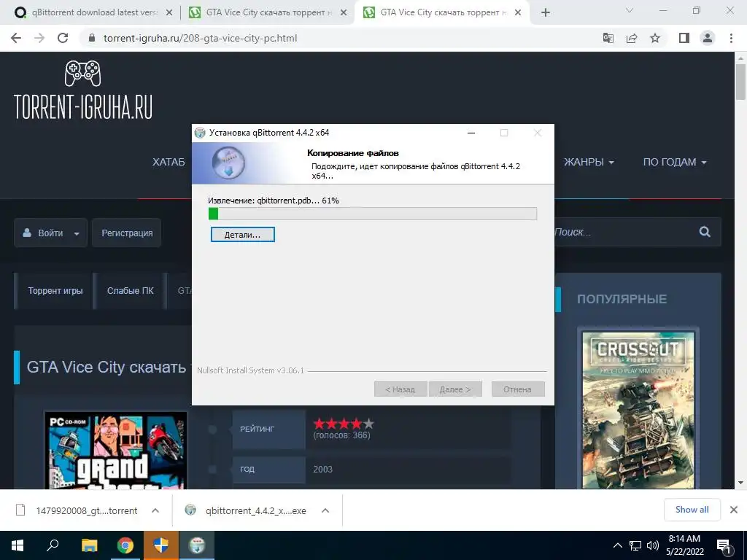Click the qBittorrent installer title bar icon
Viewport: 747px width, 560px height.
click(200, 133)
